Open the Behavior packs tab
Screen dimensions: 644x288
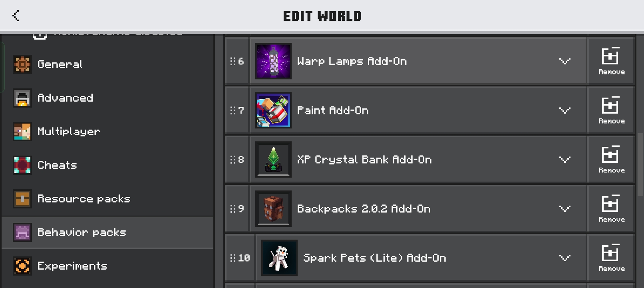107,232
